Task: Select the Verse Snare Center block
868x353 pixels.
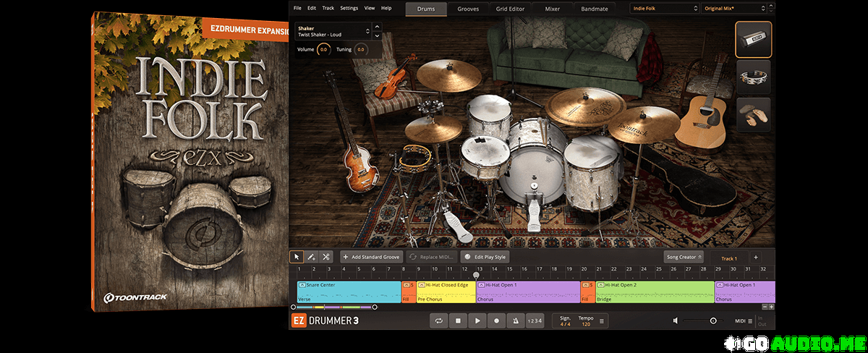Action: [x=349, y=292]
